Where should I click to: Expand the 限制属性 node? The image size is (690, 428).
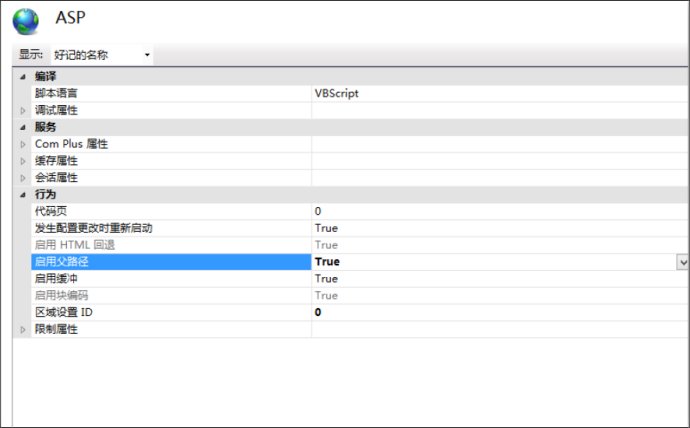22,329
